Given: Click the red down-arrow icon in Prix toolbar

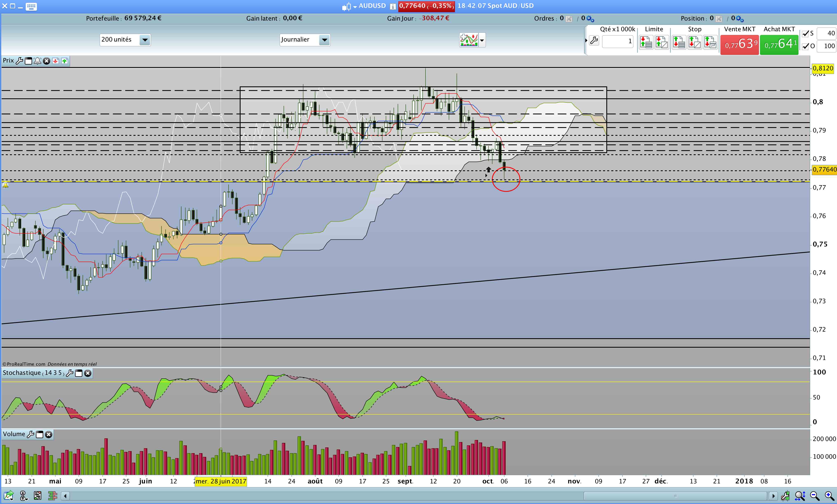Looking at the screenshot, I should [x=55, y=61].
